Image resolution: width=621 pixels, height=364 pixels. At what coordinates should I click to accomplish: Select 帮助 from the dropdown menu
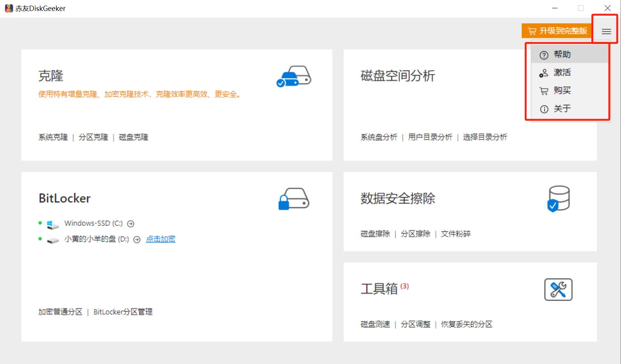point(570,55)
